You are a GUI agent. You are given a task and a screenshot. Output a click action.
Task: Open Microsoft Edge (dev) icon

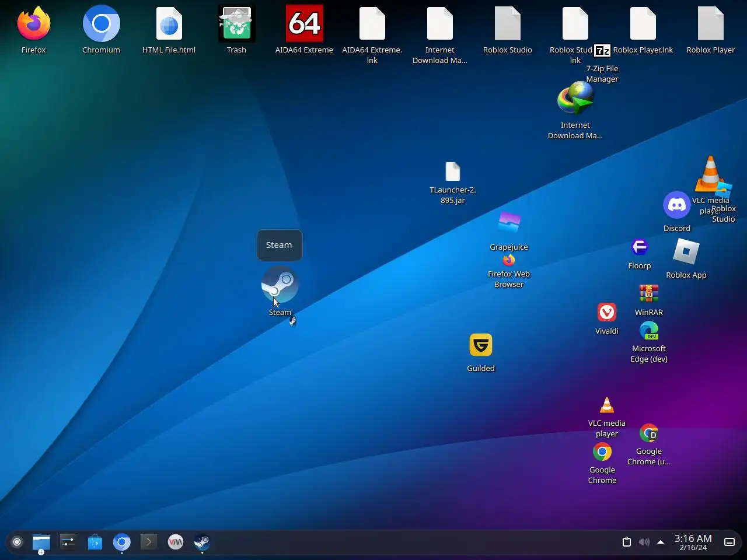click(x=649, y=330)
